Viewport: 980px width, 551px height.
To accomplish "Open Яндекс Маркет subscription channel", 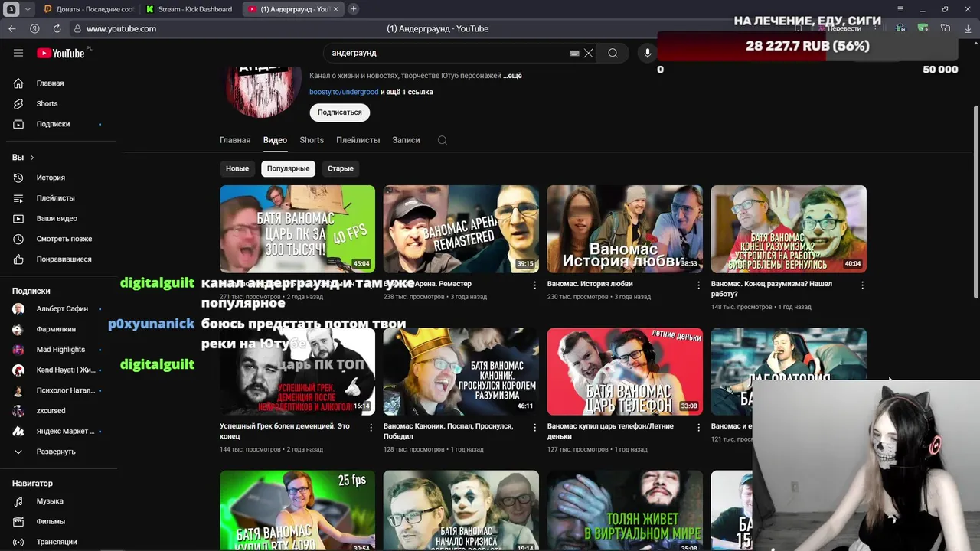I will 65,432.
